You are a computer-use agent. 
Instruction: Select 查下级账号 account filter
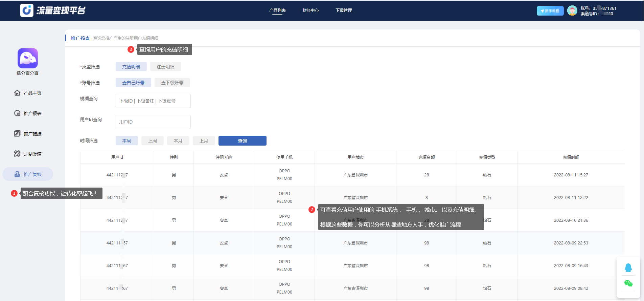(x=172, y=83)
